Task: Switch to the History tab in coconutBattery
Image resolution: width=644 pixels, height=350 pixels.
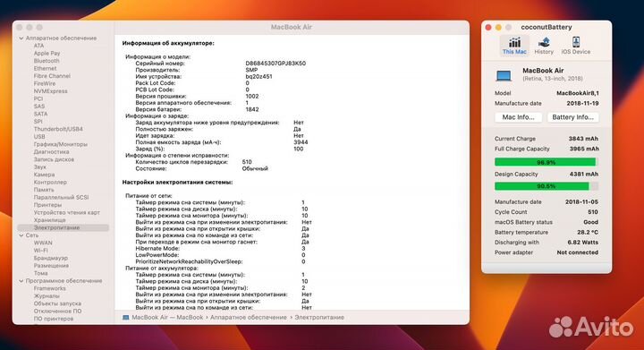Action: tap(544, 46)
